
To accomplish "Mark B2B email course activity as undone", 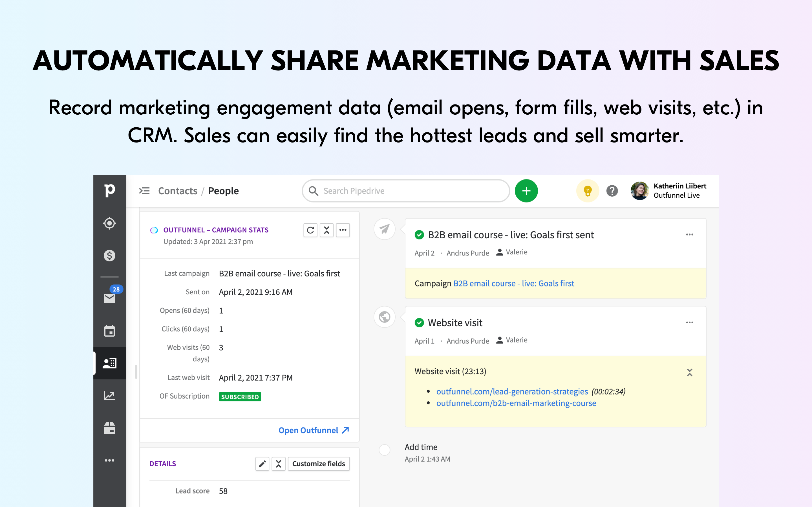I will [419, 235].
